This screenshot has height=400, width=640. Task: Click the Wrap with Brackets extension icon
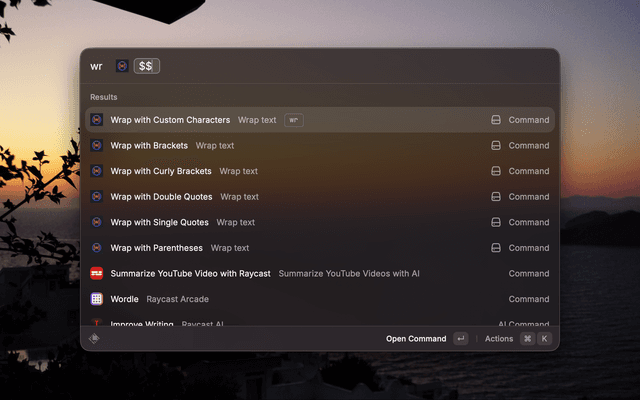tap(97, 145)
